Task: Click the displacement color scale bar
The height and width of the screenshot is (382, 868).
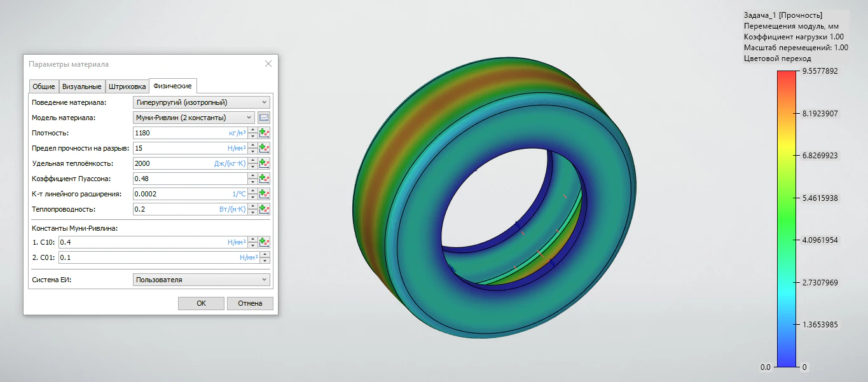Action: pos(787,219)
